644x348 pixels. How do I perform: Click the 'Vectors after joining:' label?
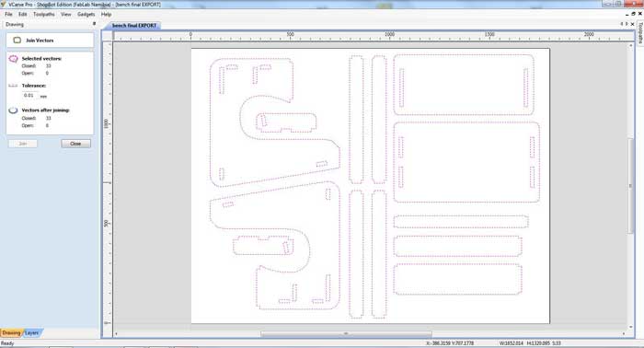coord(46,110)
